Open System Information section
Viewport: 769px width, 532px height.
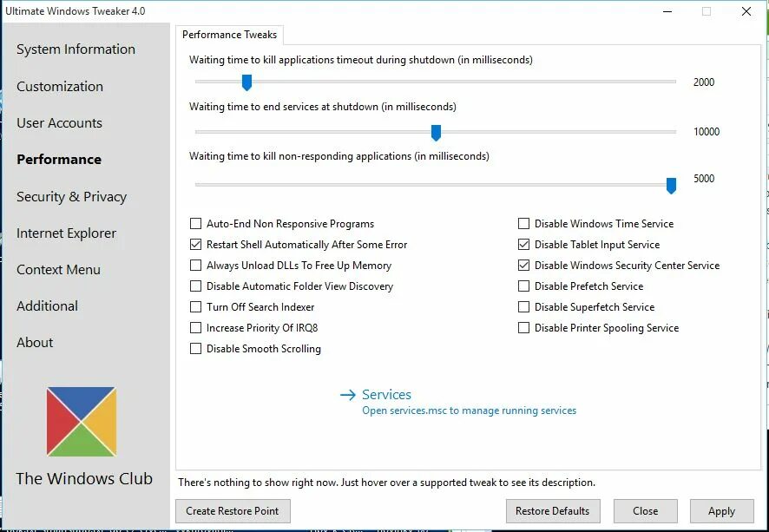[76, 49]
